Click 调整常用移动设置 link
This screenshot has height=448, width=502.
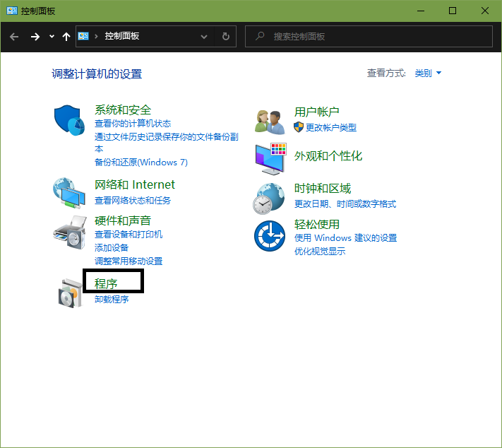point(129,261)
